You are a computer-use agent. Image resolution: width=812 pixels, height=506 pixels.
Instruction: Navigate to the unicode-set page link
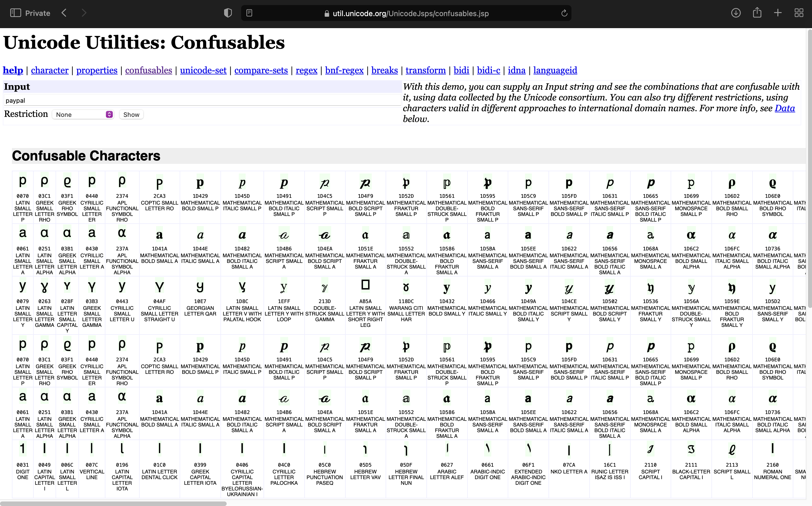coord(203,70)
